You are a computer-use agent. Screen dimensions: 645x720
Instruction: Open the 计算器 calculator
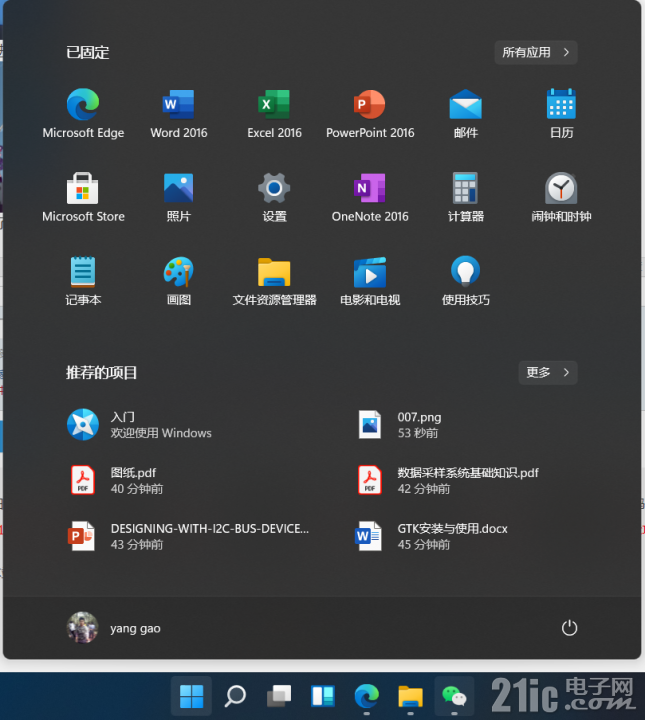point(466,197)
